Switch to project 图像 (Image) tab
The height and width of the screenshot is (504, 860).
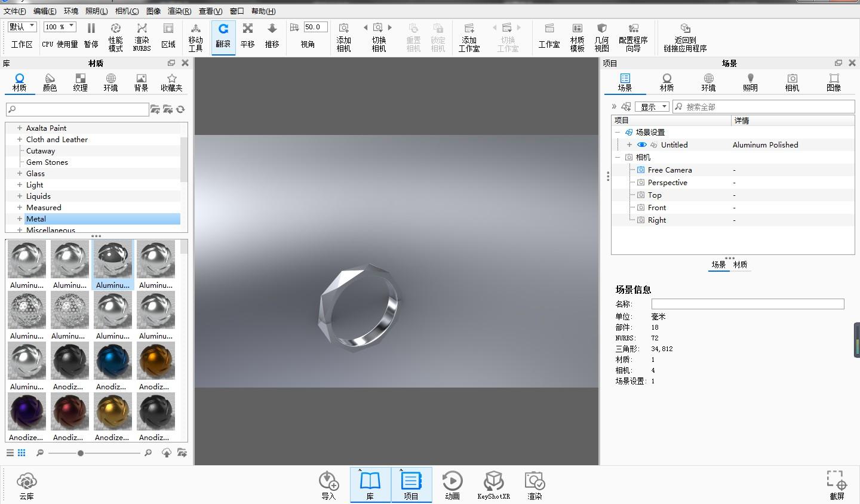coord(834,82)
